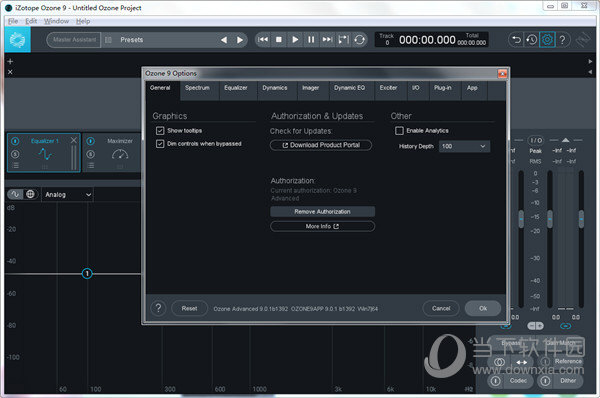
Task: Solo the Maximizer module
Action: pos(91,154)
